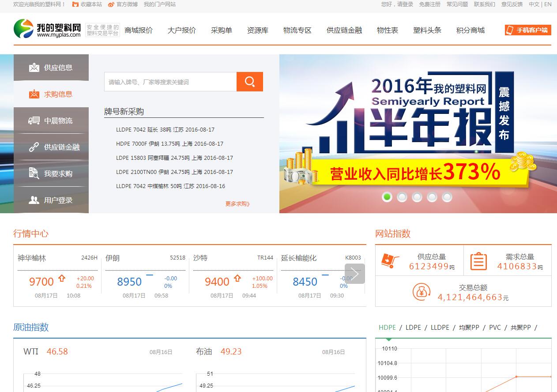Switch chart to HDPE tab
This screenshot has height=392, width=557.
pos(388,328)
